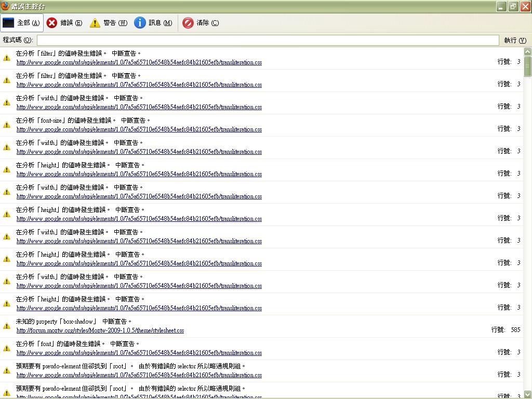Click warning icon of first filter error
Image resolution: width=532 pixels, height=399 pixels.
(x=7, y=58)
